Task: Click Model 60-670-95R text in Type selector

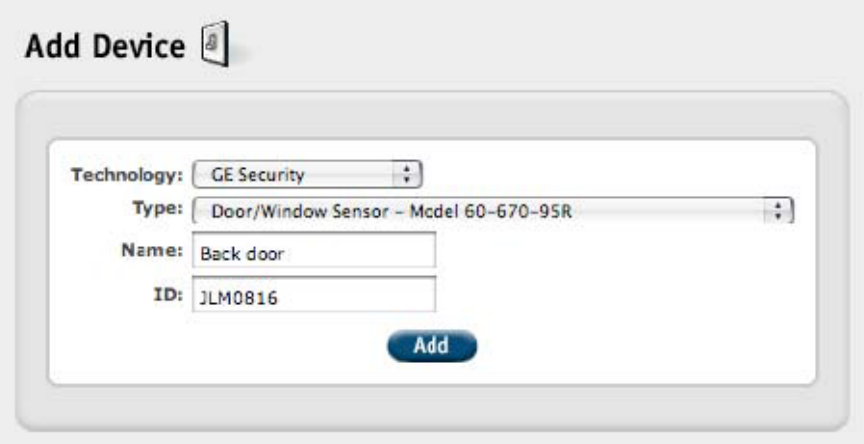Action: (x=489, y=211)
